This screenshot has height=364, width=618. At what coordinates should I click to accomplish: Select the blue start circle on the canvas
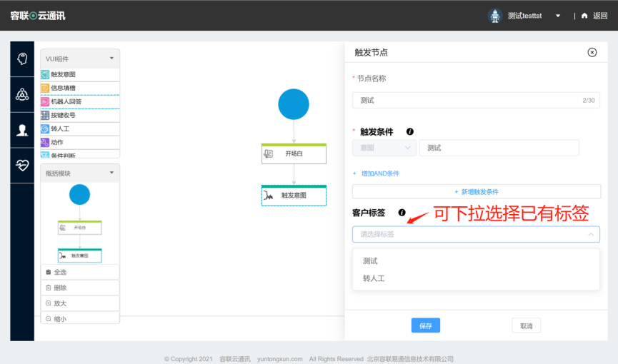click(294, 104)
